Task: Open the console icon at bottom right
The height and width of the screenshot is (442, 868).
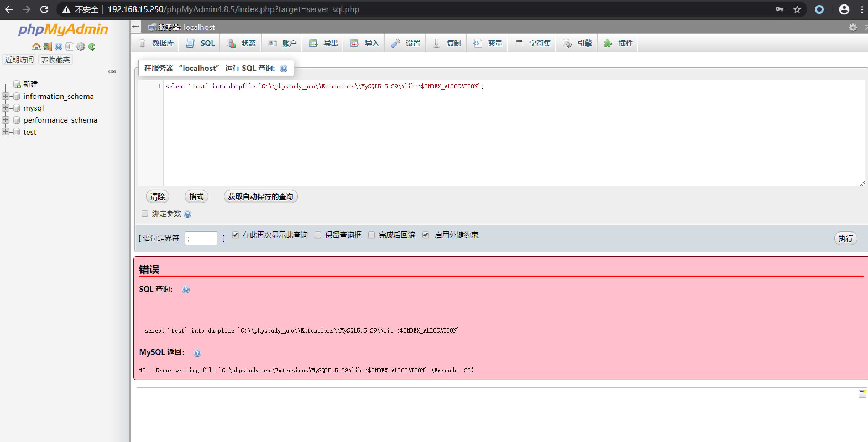Action: point(862,394)
